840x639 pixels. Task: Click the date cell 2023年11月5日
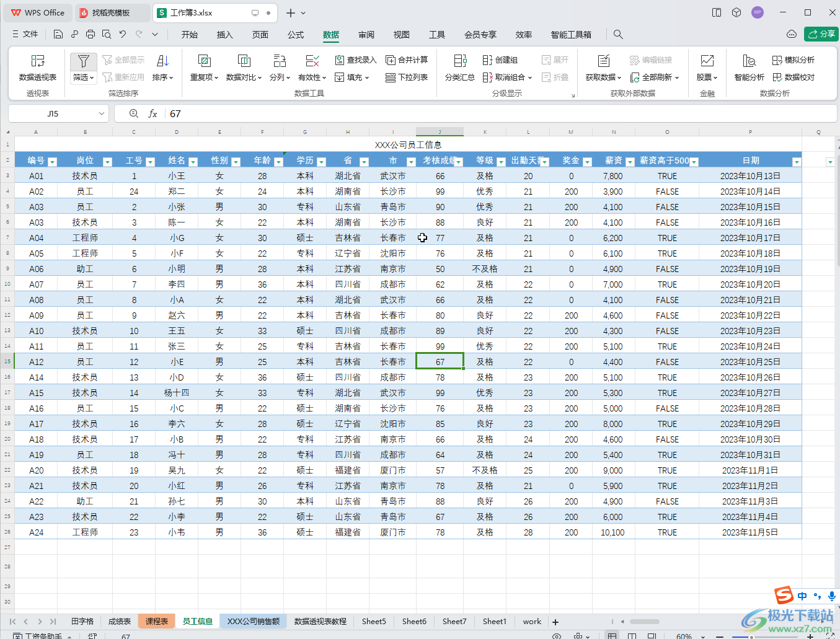tap(750, 532)
